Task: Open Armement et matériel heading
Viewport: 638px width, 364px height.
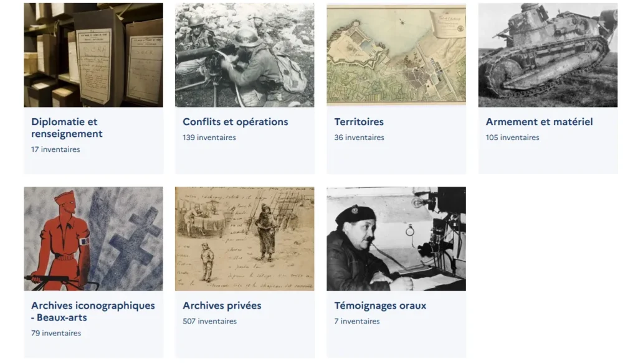Action: point(539,122)
